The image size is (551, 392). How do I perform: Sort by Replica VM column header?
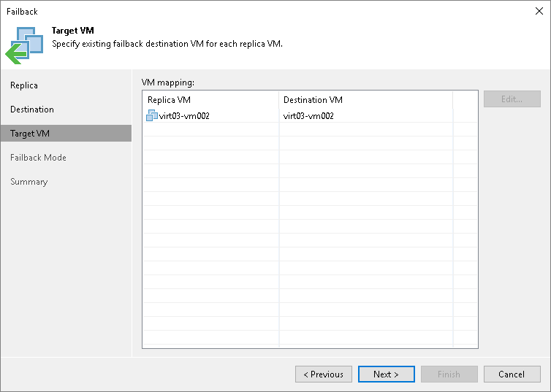pyautogui.click(x=210, y=100)
